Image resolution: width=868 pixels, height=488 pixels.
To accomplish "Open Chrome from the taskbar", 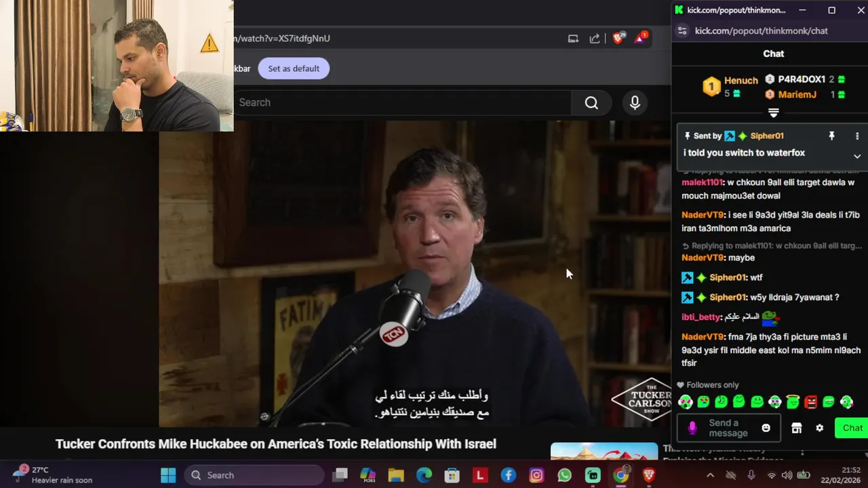I will 620,475.
